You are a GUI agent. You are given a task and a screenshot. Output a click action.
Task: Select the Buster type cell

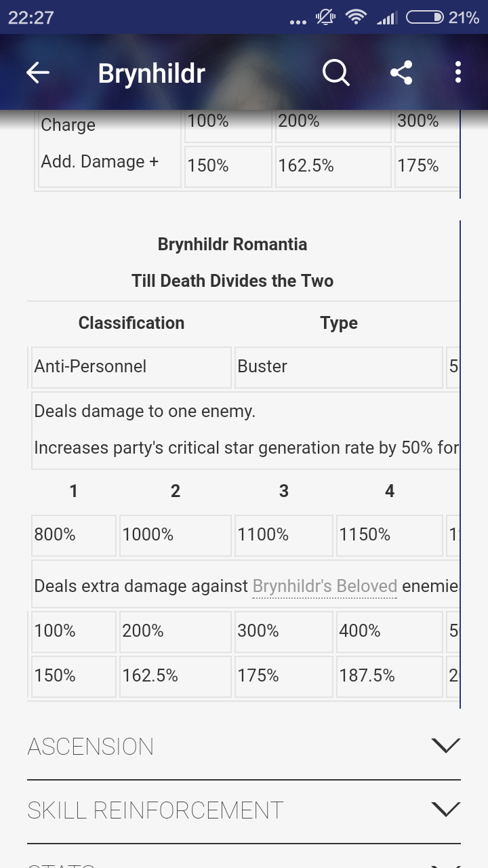339,367
